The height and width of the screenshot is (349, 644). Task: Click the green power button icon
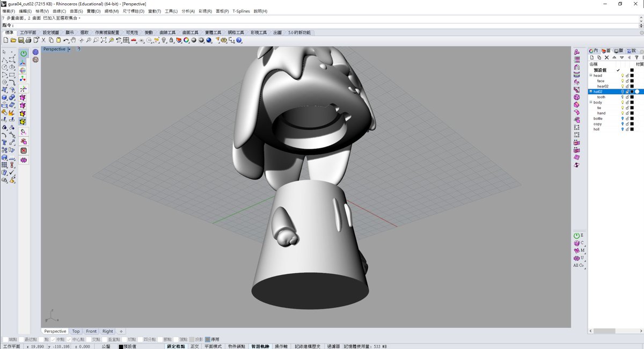24,54
